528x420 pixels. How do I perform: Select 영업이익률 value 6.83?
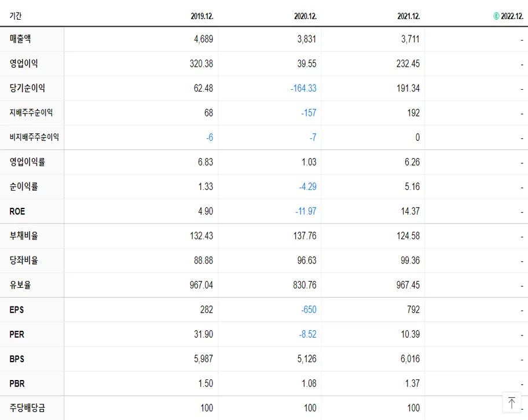click(206, 162)
